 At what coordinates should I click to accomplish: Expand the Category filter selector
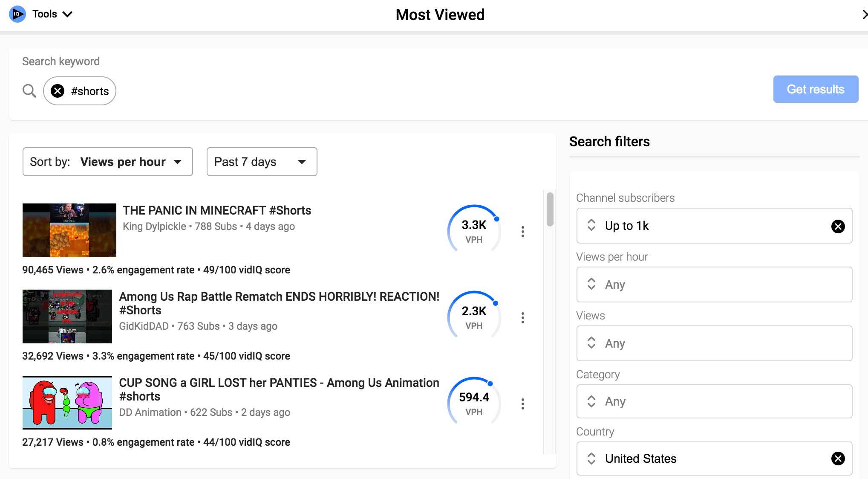(x=714, y=401)
